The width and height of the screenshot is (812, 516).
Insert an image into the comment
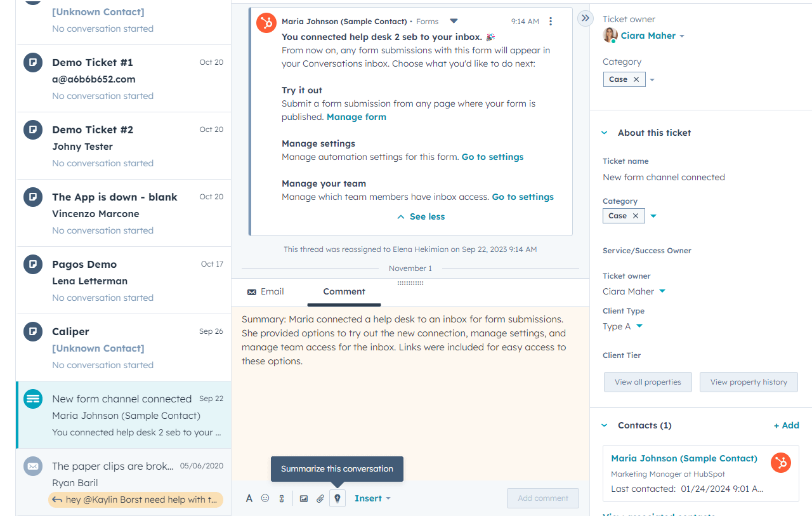point(304,498)
